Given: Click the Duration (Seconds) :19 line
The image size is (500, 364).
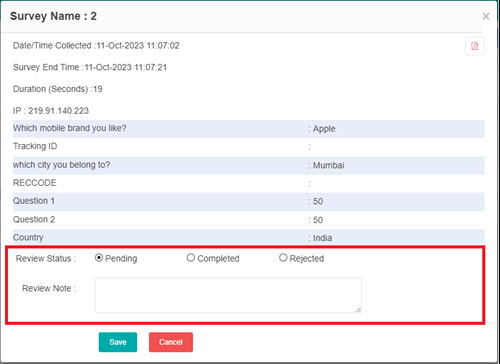Looking at the screenshot, I should (58, 89).
